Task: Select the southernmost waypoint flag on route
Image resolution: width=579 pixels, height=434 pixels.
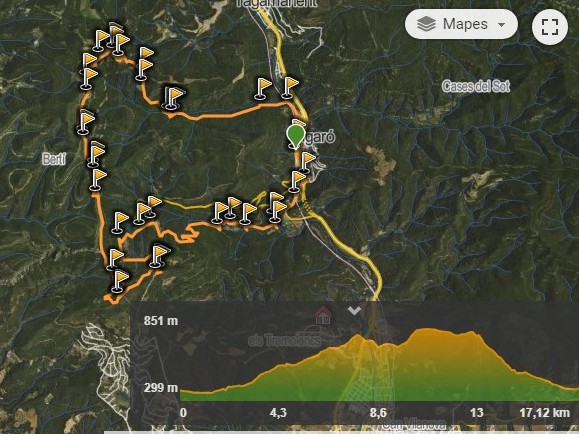Action: (119, 281)
